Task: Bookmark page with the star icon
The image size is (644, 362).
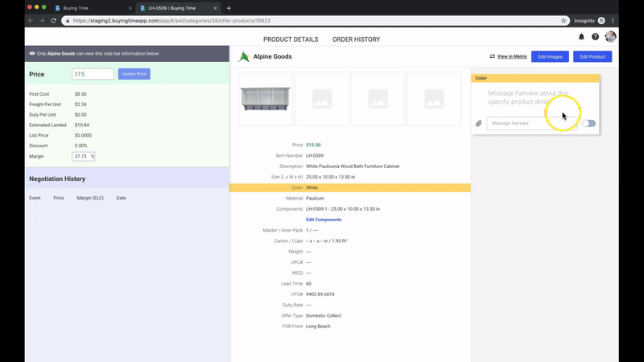Action: [563, 20]
